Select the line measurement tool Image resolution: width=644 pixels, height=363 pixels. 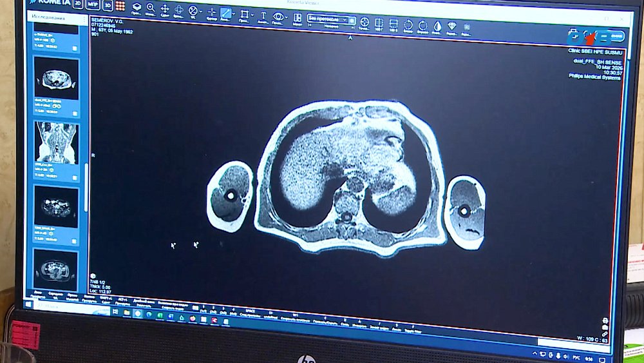226,13
